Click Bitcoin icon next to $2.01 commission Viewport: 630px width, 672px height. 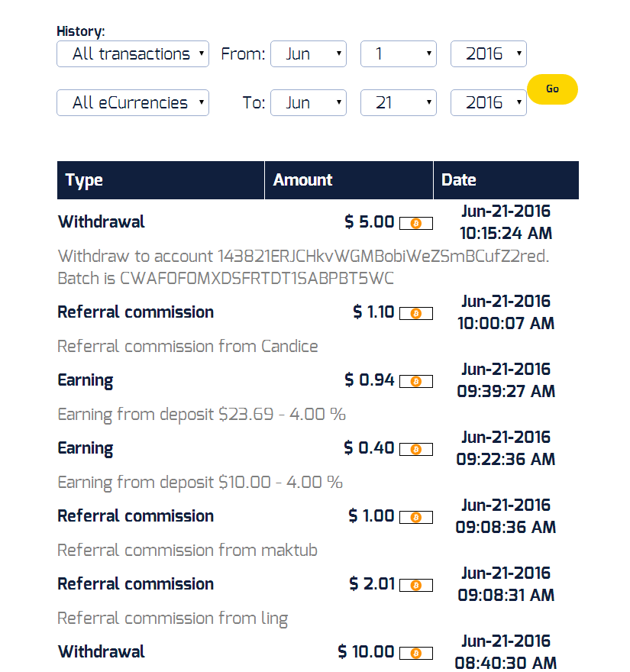coord(415,585)
